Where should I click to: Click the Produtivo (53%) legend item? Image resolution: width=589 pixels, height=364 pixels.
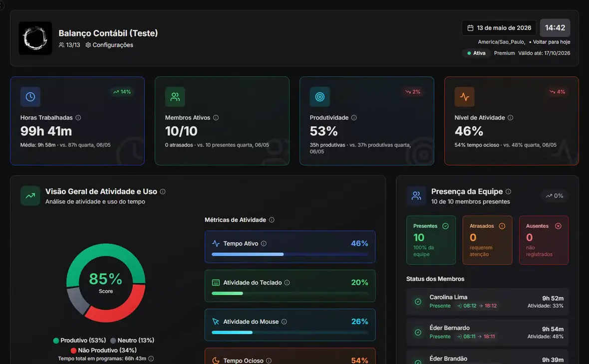80,341
